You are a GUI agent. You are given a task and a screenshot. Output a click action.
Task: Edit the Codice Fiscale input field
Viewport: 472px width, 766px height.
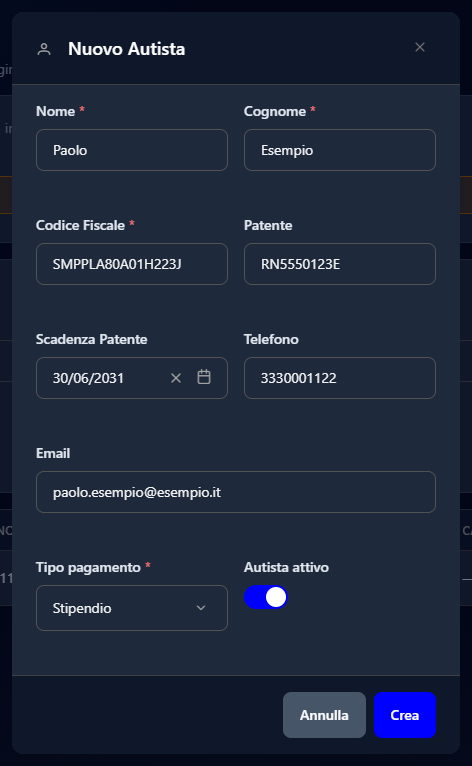tap(132, 264)
